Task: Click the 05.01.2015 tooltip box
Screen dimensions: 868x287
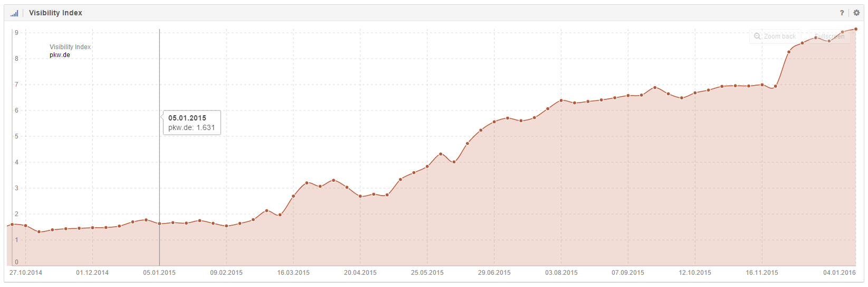Action: [192, 123]
